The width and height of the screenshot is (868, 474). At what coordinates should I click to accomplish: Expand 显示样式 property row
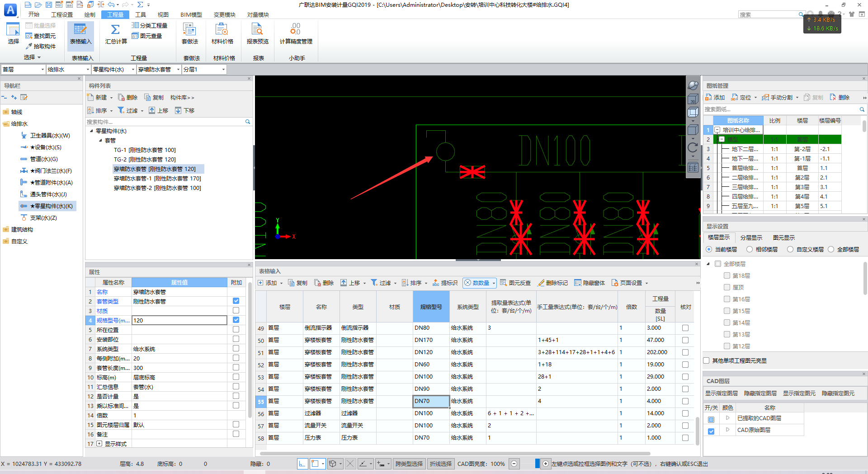99,444
